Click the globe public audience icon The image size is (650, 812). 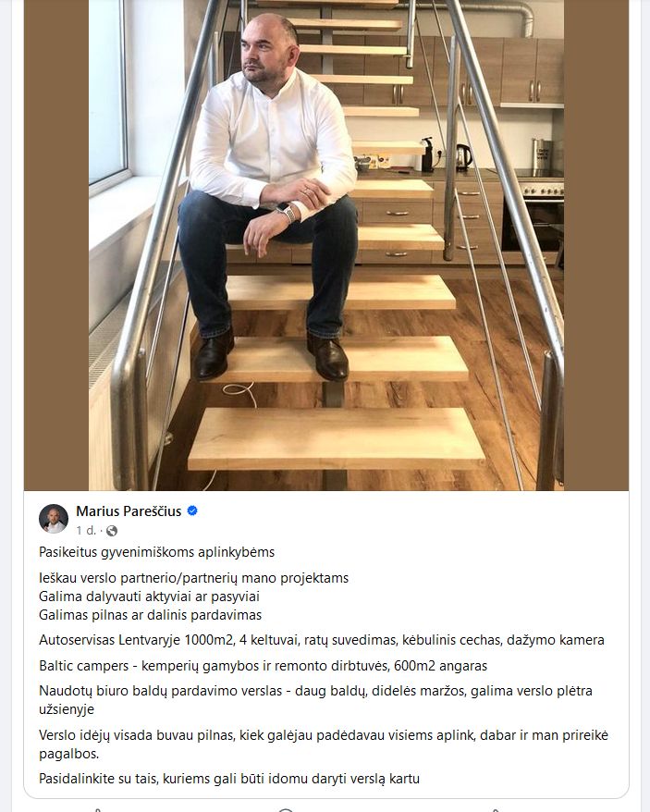point(111,531)
